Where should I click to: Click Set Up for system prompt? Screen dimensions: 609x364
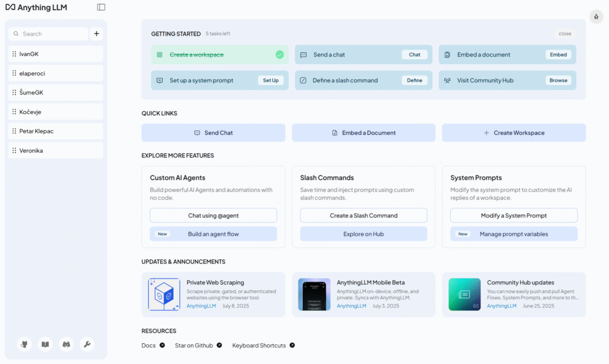point(271,80)
